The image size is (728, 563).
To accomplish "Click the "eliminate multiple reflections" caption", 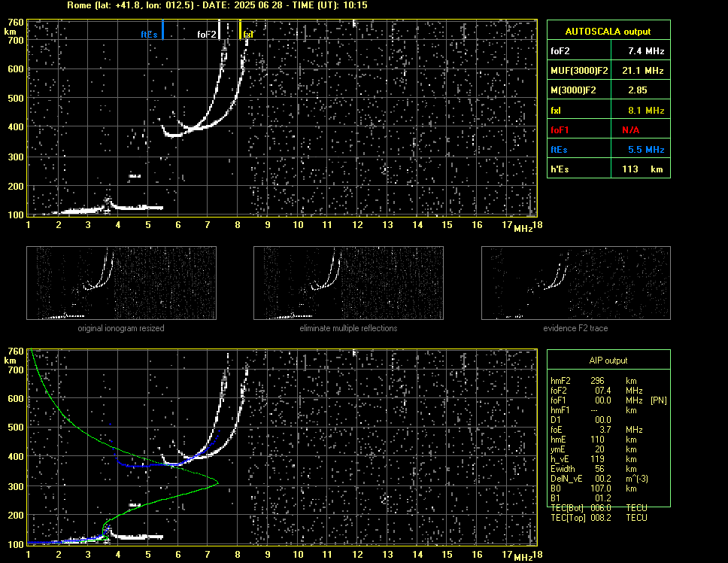I will (x=348, y=328).
